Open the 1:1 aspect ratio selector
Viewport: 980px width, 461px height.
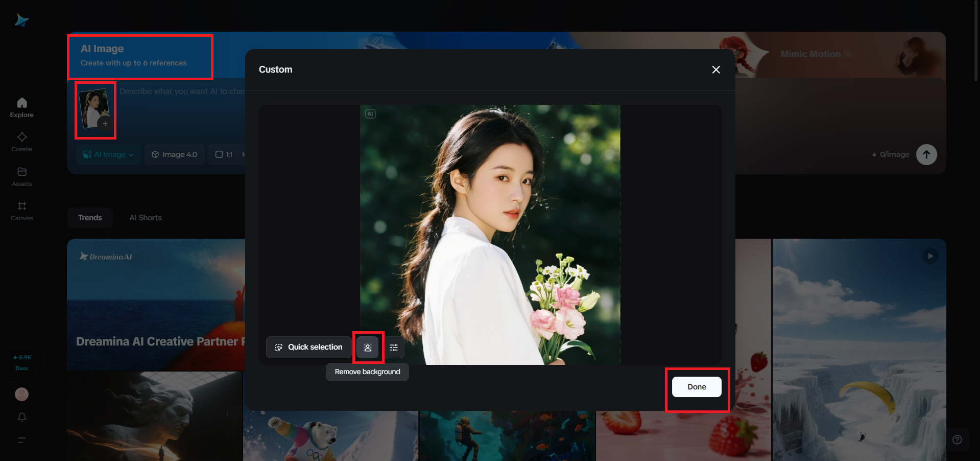tap(224, 154)
